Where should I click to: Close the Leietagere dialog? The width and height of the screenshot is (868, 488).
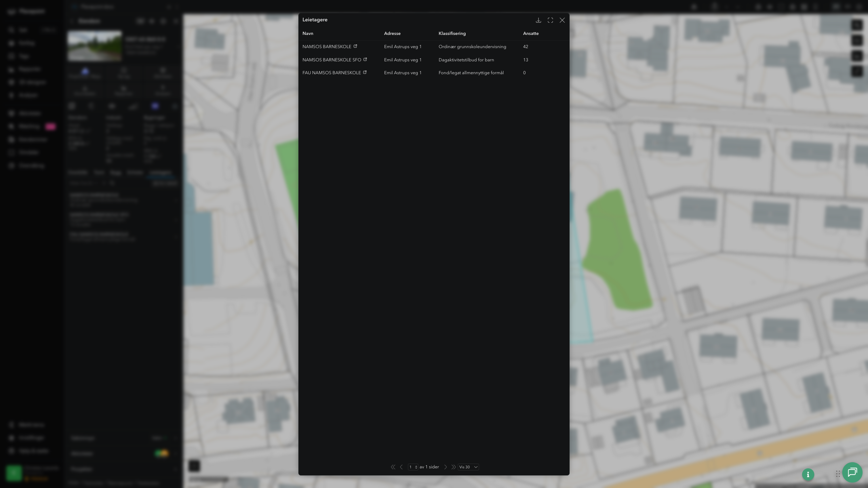pos(562,20)
